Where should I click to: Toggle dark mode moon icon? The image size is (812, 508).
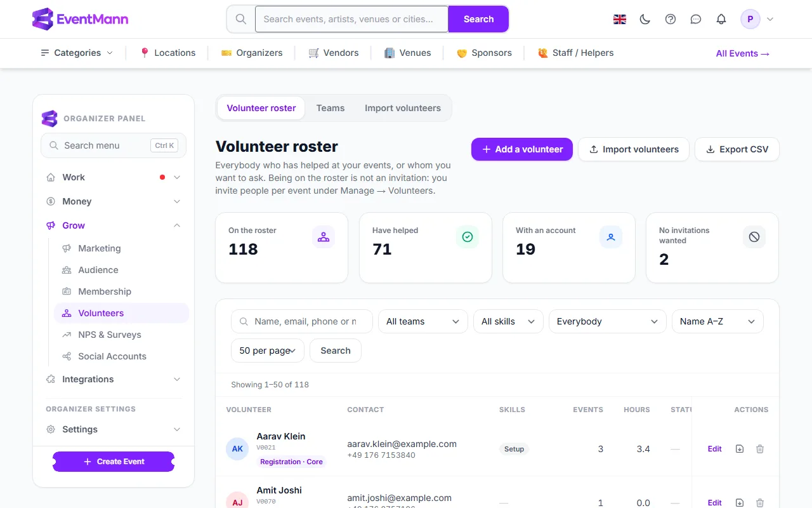(x=645, y=19)
